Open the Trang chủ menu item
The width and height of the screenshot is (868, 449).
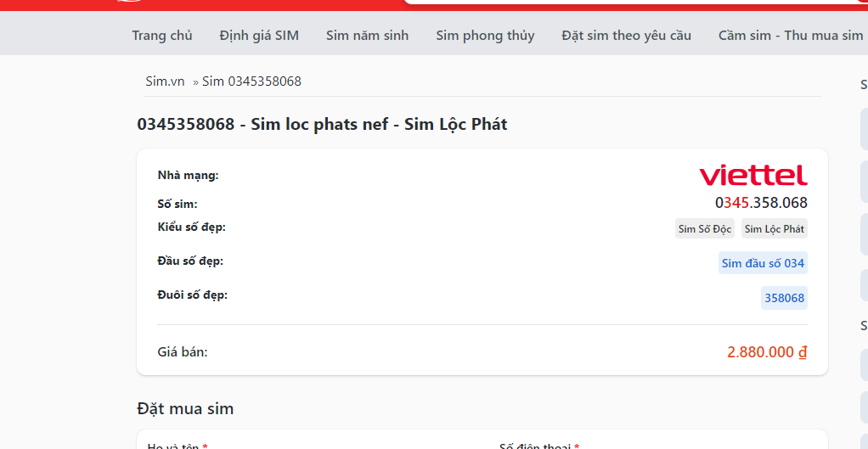[x=162, y=36]
